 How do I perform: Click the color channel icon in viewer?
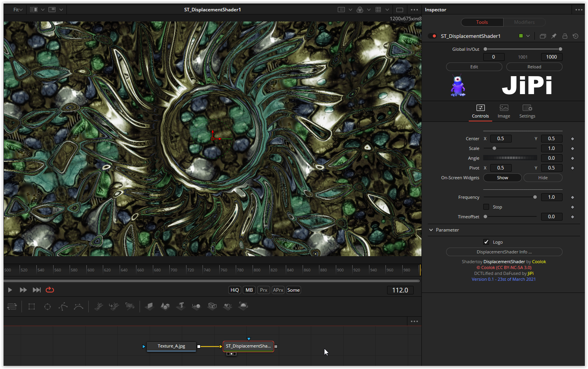[360, 10]
